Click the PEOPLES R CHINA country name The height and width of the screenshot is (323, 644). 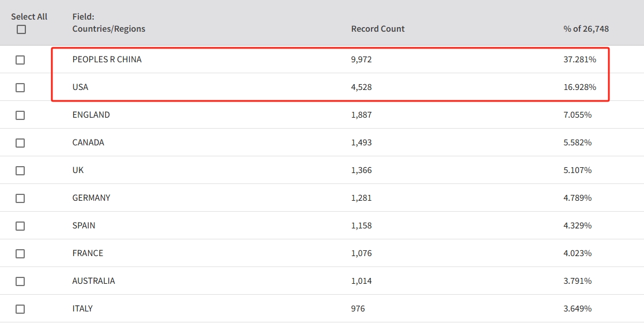[107, 59]
